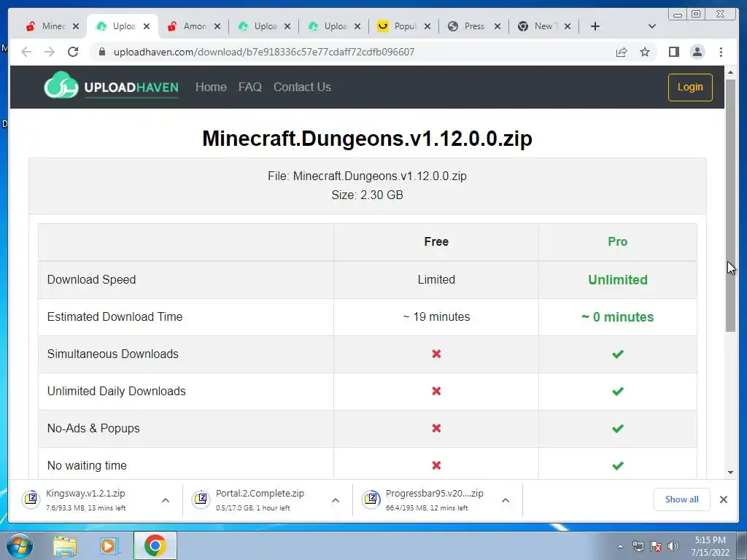Screen dimensions: 747x560
Task: Click Show all downloads button
Action: (x=681, y=499)
